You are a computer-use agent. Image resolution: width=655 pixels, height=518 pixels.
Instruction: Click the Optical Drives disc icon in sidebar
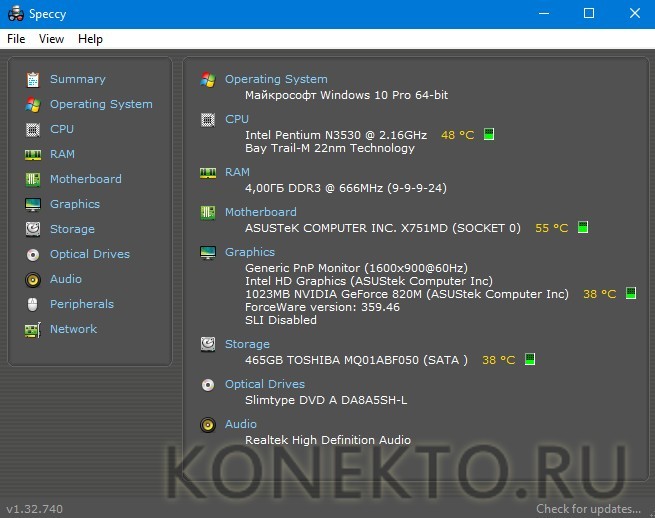[x=33, y=254]
